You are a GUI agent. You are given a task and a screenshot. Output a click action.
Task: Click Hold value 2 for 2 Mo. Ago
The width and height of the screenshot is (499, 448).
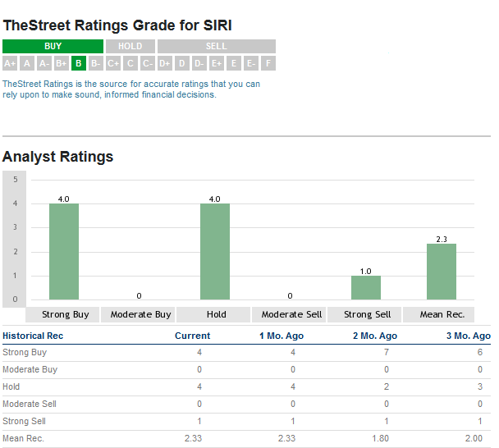pyautogui.click(x=387, y=387)
